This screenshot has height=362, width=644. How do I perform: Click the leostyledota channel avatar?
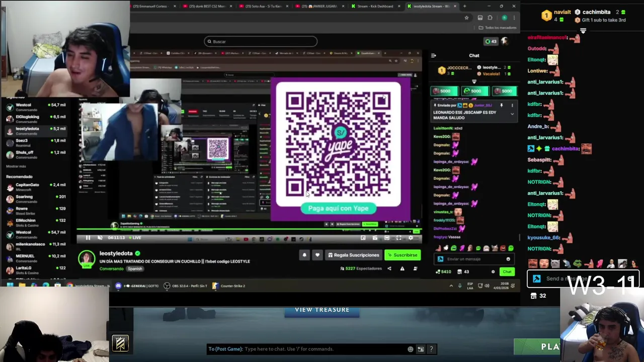point(87,259)
